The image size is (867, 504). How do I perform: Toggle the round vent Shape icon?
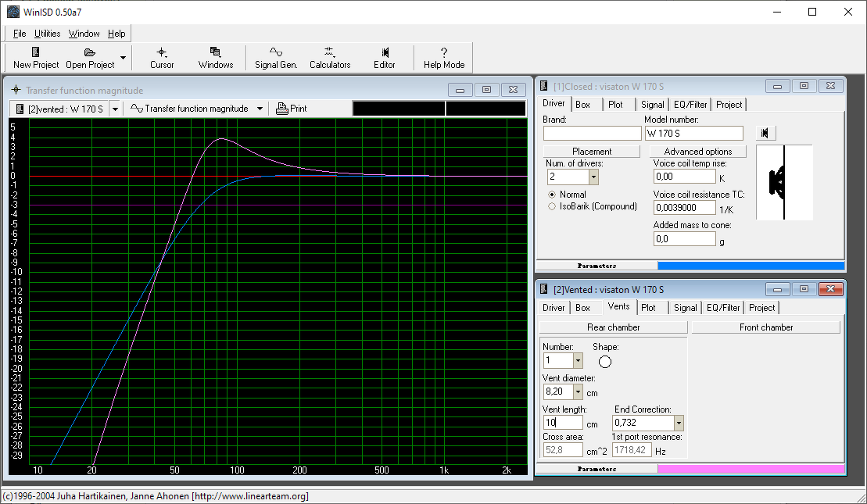[605, 362]
